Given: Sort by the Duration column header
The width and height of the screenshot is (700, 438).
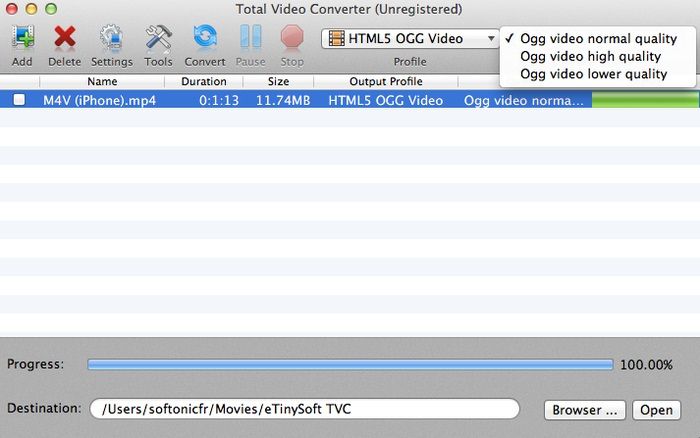Looking at the screenshot, I should tap(204, 81).
